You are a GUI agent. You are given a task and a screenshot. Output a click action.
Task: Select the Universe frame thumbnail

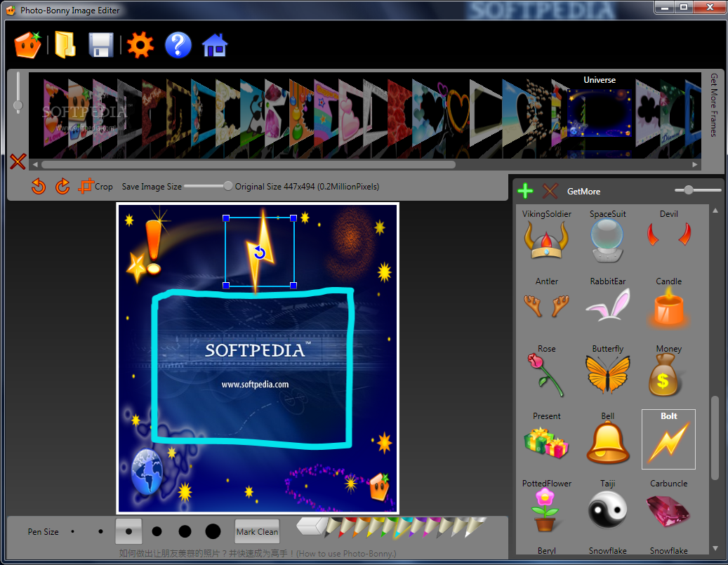click(600, 113)
